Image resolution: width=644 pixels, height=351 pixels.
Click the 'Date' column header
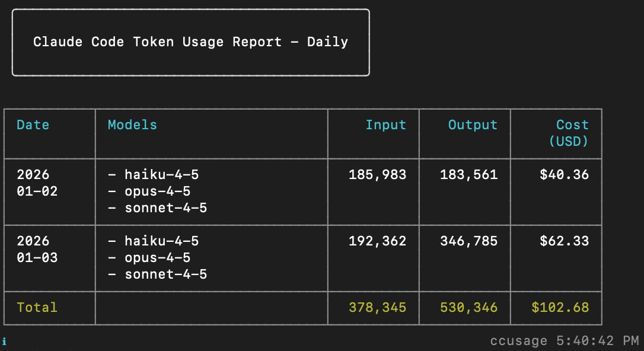(x=33, y=125)
